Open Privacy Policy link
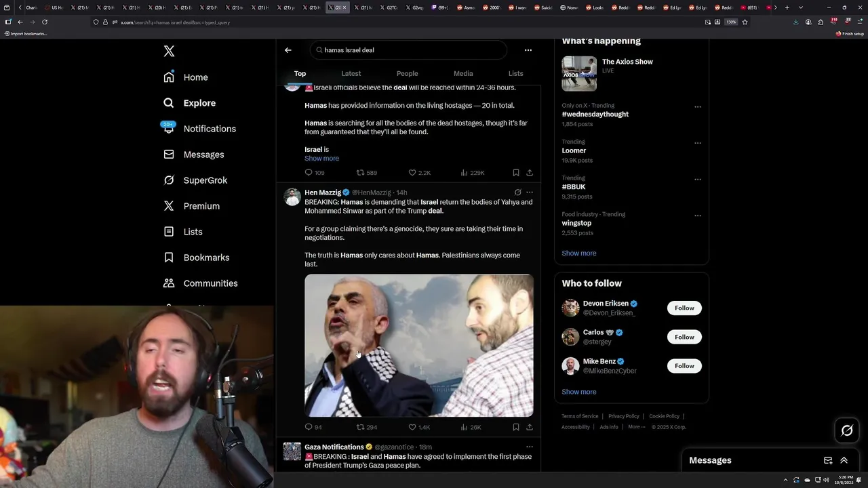The width and height of the screenshot is (868, 488). [624, 416]
